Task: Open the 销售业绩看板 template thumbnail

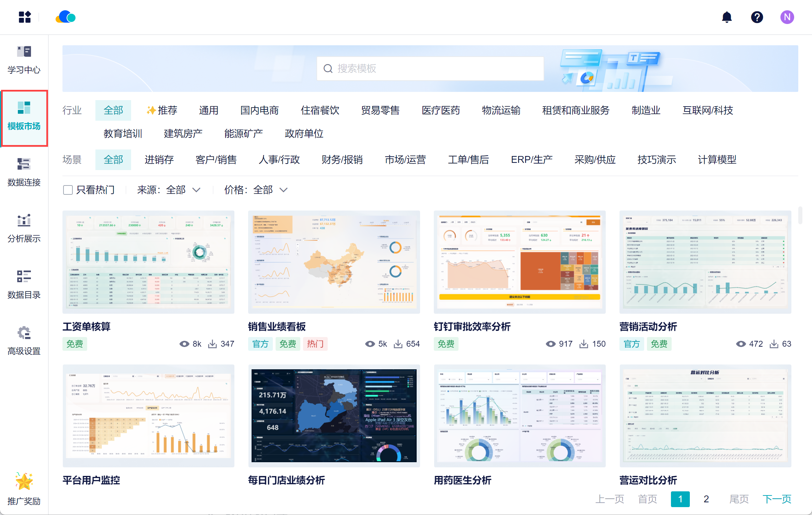Action: (334, 262)
